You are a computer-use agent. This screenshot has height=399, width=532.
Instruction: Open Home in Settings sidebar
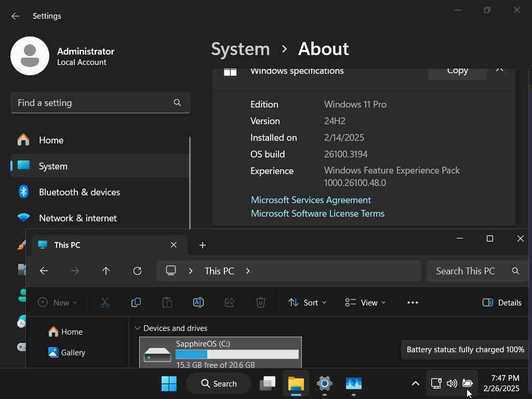coord(99,140)
